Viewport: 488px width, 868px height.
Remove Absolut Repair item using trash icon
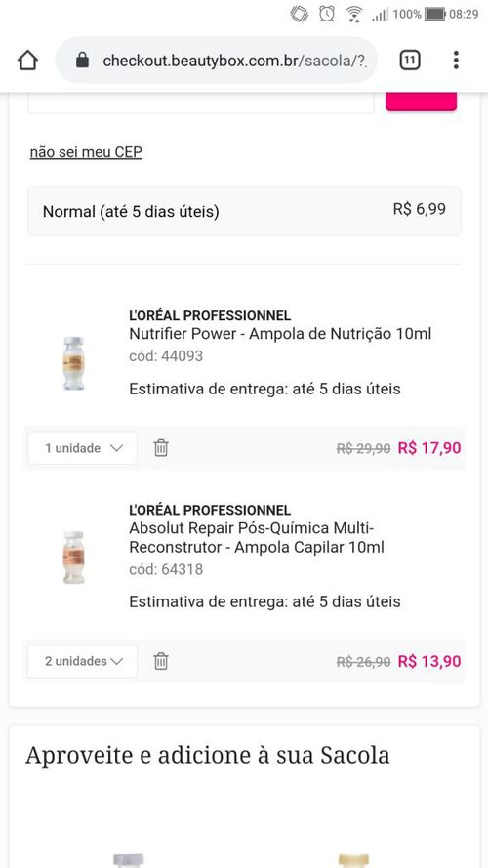161,661
